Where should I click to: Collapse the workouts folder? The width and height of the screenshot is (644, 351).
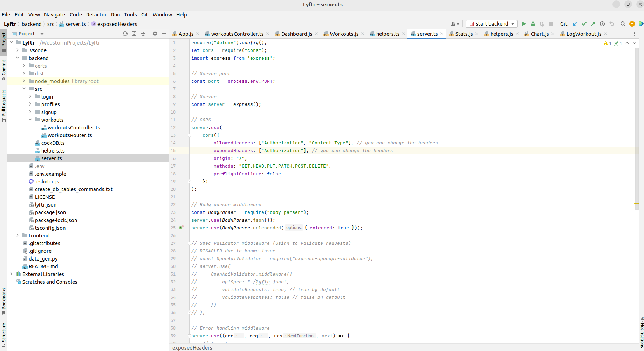coord(30,120)
